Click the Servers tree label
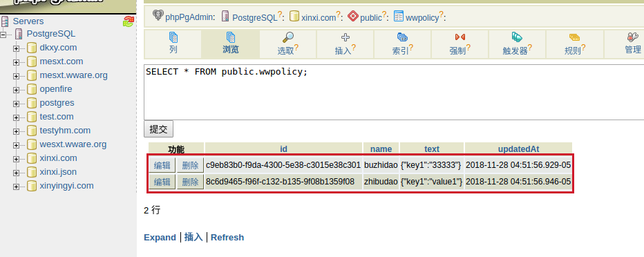 click(x=28, y=21)
